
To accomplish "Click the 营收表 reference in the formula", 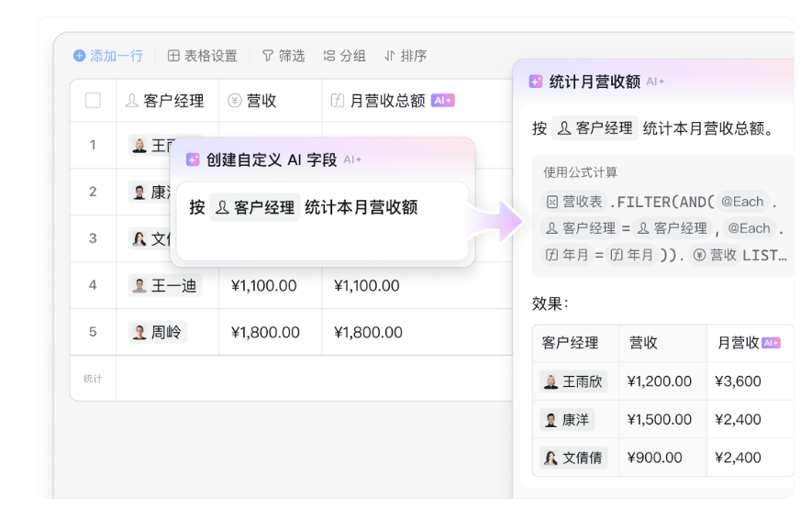I will pyautogui.click(x=574, y=202).
